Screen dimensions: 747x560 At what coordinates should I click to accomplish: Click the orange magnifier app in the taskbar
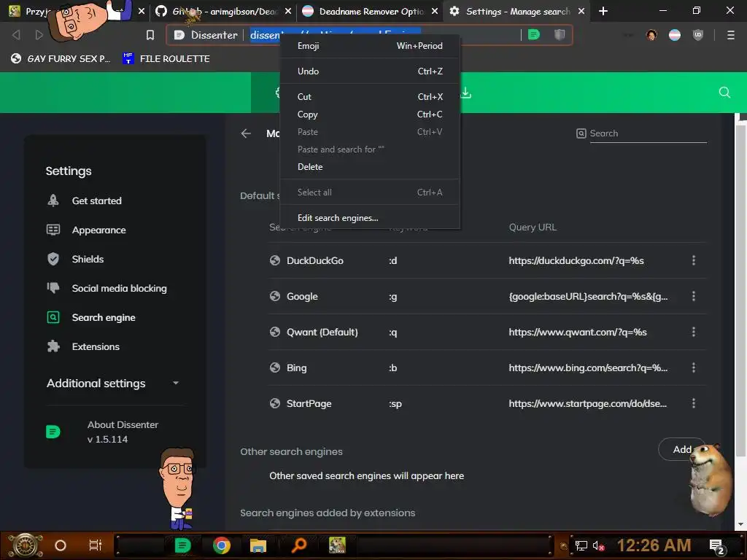tap(298, 545)
